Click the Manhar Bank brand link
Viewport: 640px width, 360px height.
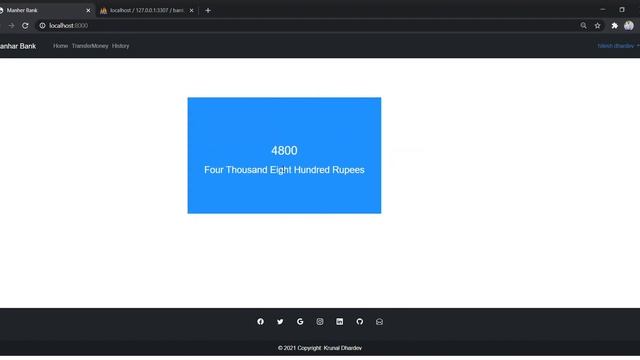(x=18, y=46)
